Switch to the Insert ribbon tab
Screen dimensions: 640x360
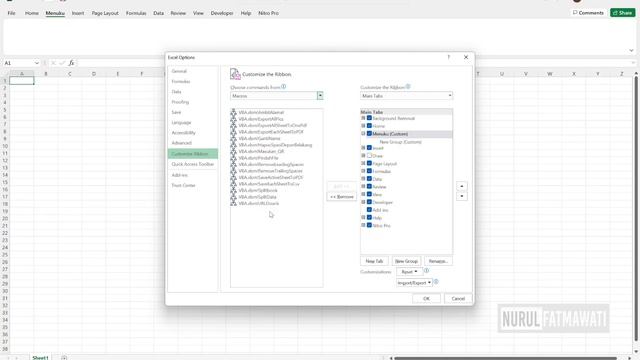pos(78,13)
